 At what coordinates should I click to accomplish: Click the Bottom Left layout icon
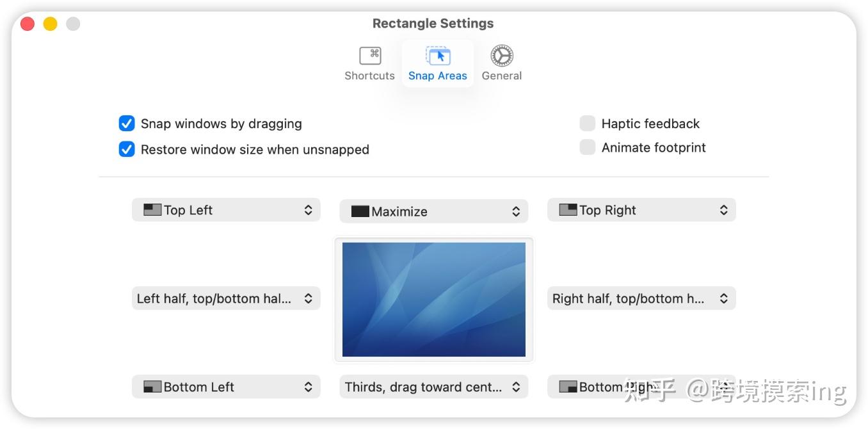pos(152,387)
